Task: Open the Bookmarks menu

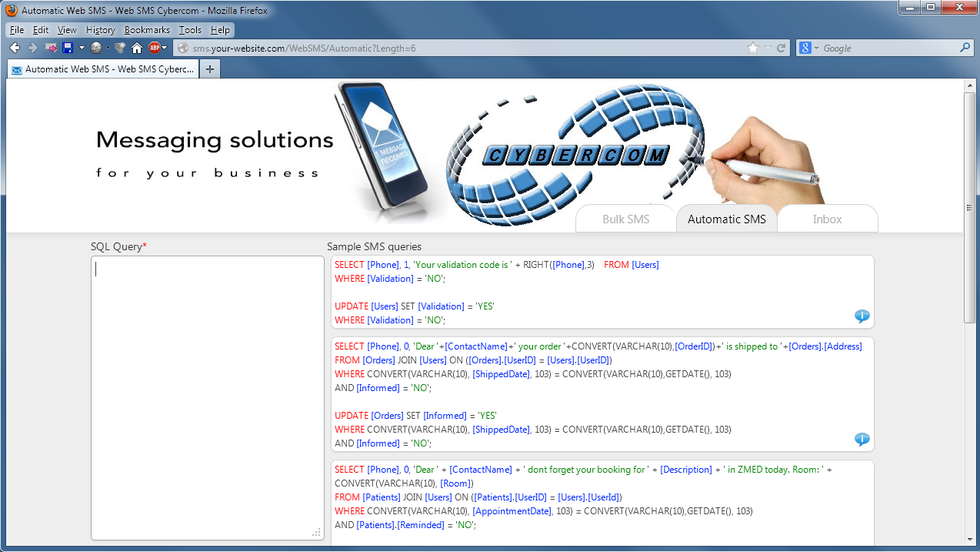Action: [148, 30]
